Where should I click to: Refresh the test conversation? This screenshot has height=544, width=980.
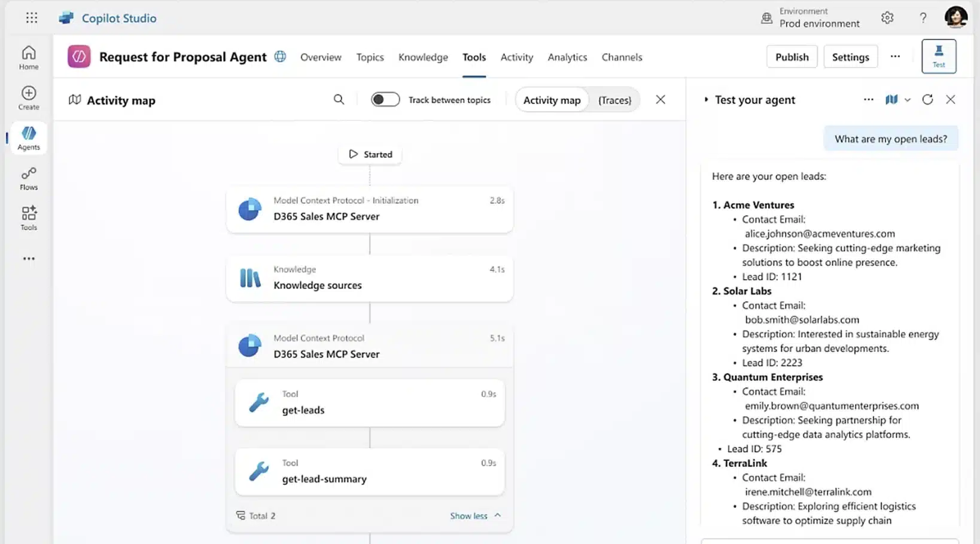click(x=927, y=100)
